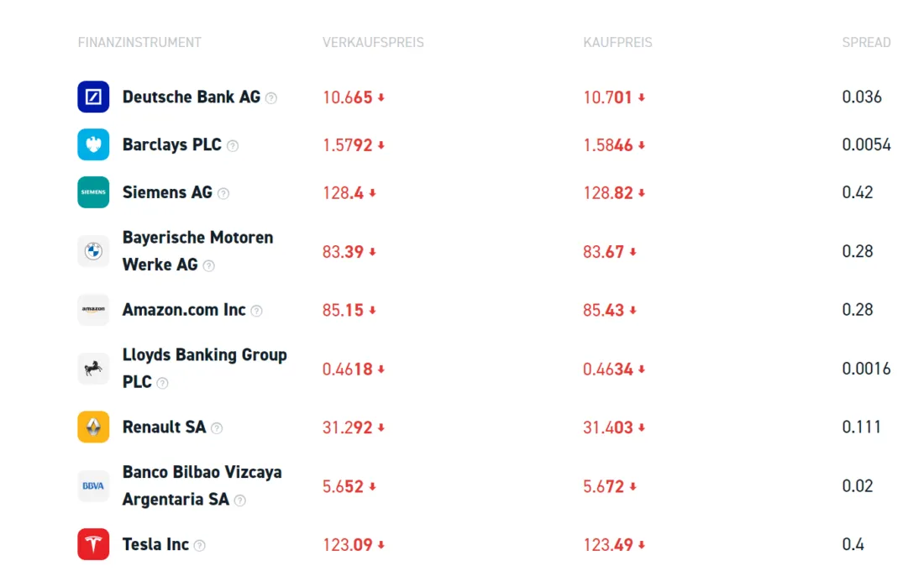Click question mark icon next to Tesla Inc
The height and width of the screenshot is (582, 924).
(199, 546)
